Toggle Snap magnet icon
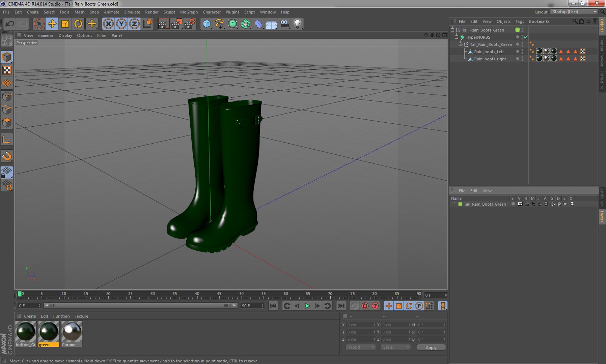Screen dimensions: 606x364 (x=7, y=156)
